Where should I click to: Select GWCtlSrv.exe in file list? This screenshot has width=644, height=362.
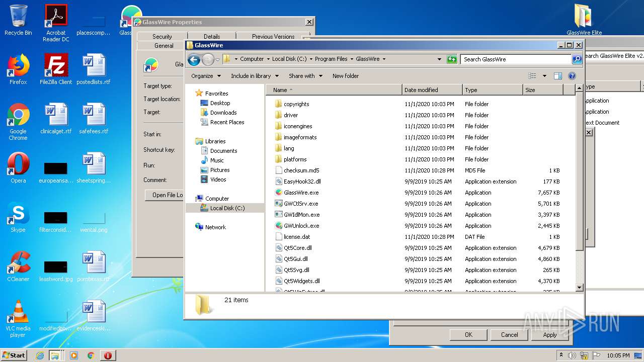tap(301, 204)
